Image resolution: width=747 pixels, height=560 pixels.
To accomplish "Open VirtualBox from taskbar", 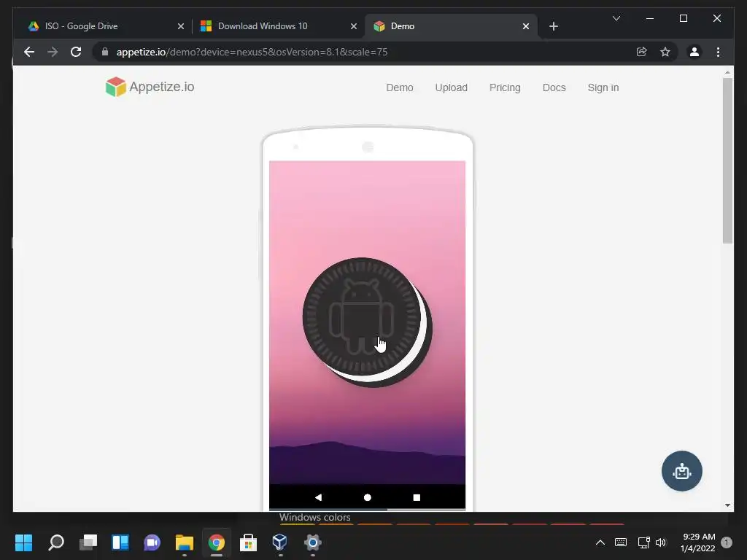I will coord(280,542).
